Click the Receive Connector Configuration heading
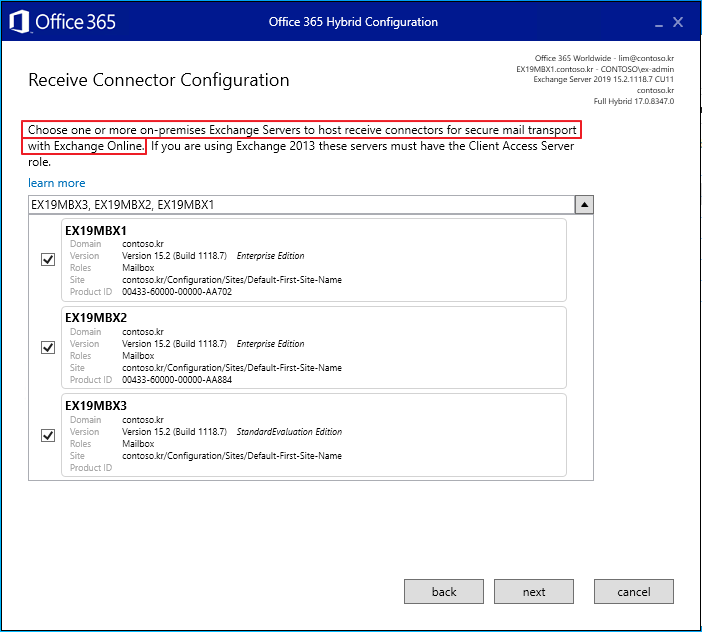This screenshot has height=632, width=702. [158, 80]
